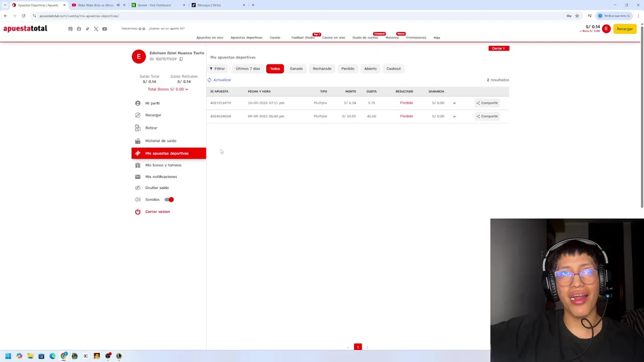This screenshot has width=644, height=362.
Task: Copy user ID 1001577659 with copy icon
Action: (x=181, y=59)
